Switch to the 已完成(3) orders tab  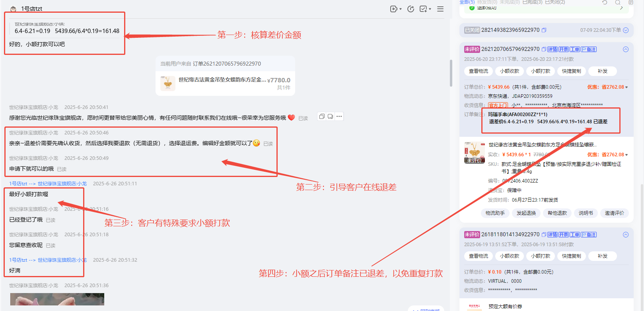532,2
